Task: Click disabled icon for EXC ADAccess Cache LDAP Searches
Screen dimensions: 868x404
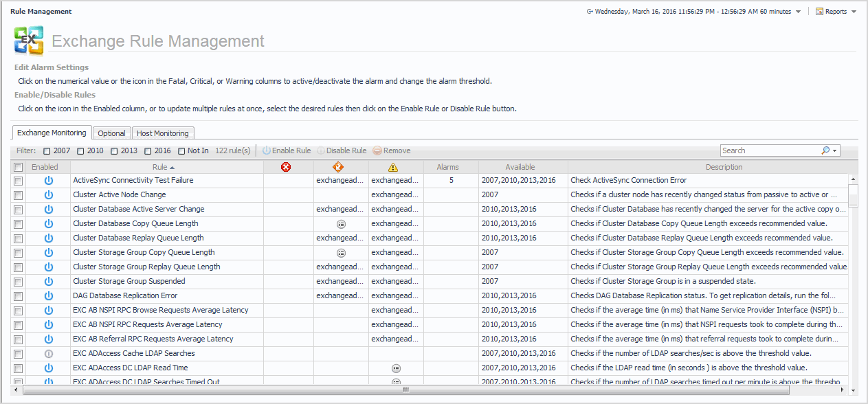Action: point(48,353)
